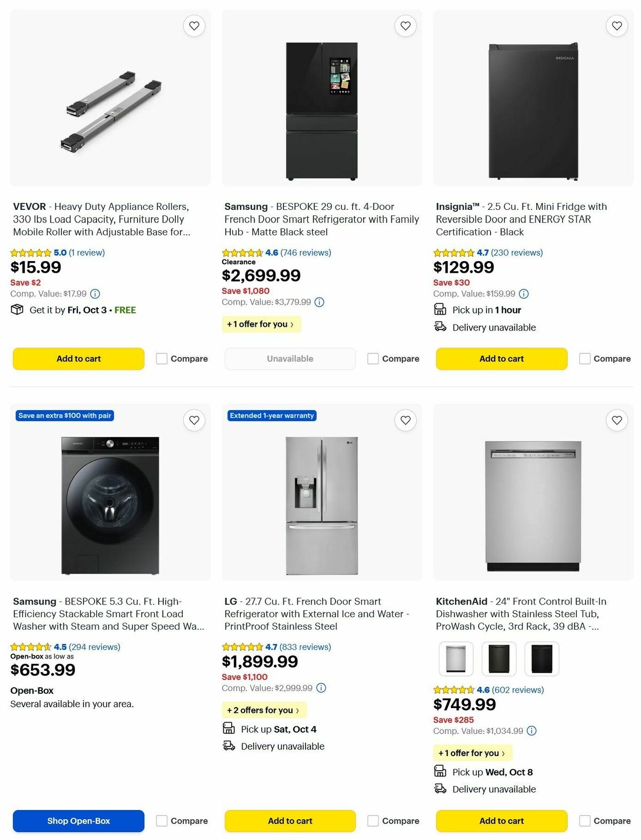Check Compare for the Insignia mini fridge

coord(585,358)
